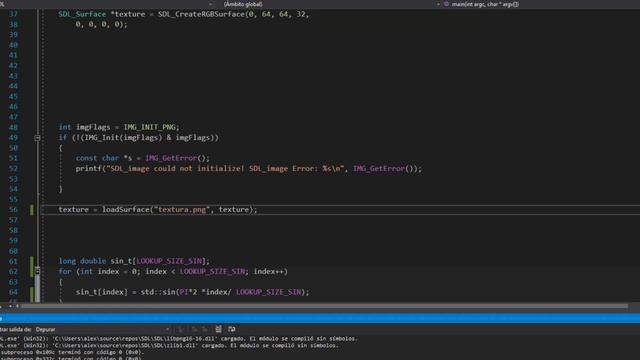Click 'IMG_GetError' on line 51
This screenshot has height=360, width=640.
[171, 158]
